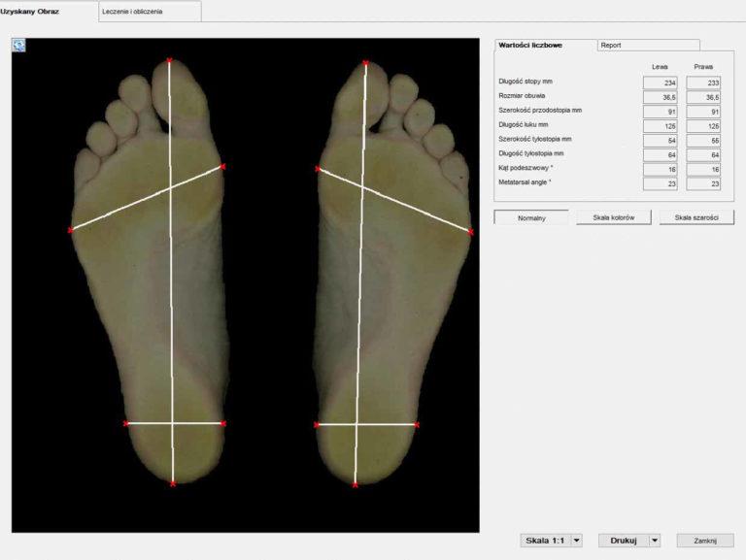Viewport: 746px width, 560px height.
Task: Select Lewa Długość stopy field showing 234
Action: point(660,82)
